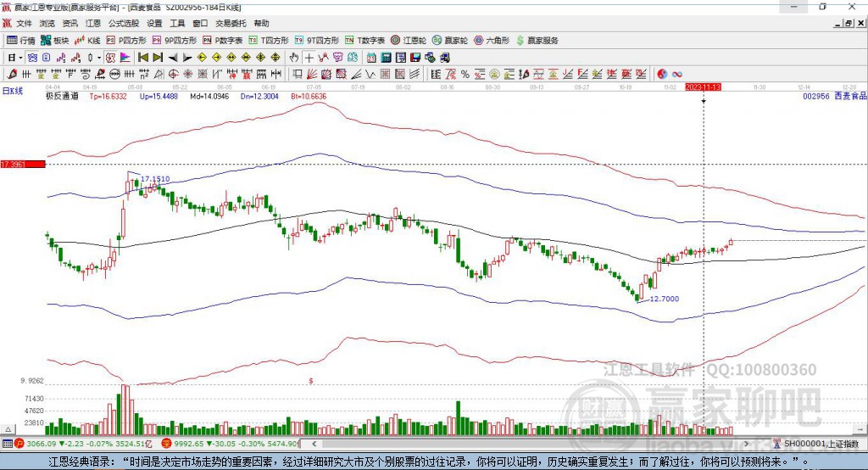Select the zigzag wave line tool
This screenshot has height=470, width=868.
pos(370,74)
